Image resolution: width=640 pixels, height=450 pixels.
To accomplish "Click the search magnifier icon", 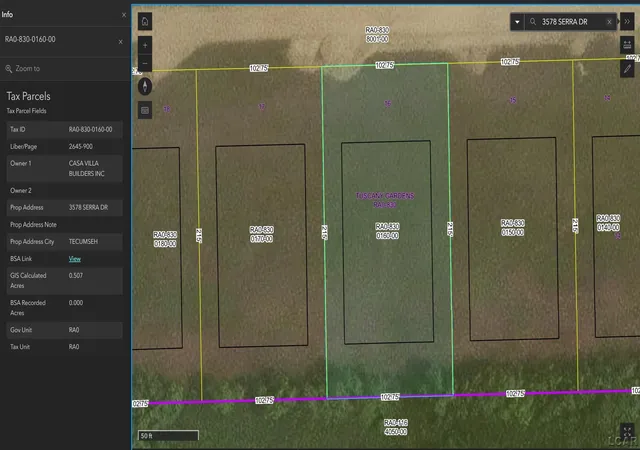I will pyautogui.click(x=533, y=22).
